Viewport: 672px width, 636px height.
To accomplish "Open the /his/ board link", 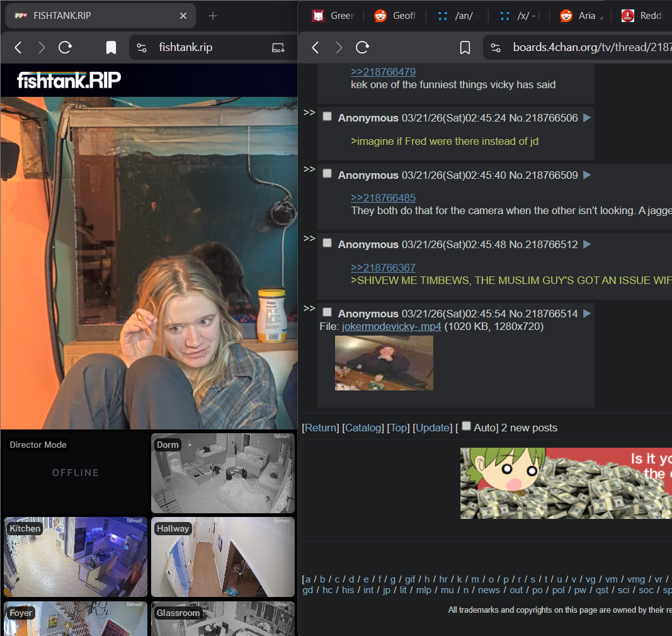I will point(348,590).
